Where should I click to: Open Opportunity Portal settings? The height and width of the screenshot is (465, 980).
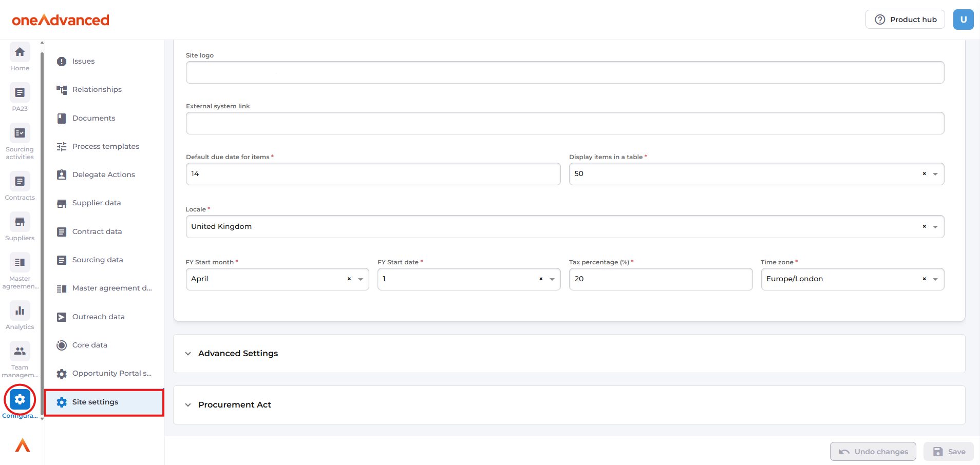point(104,373)
